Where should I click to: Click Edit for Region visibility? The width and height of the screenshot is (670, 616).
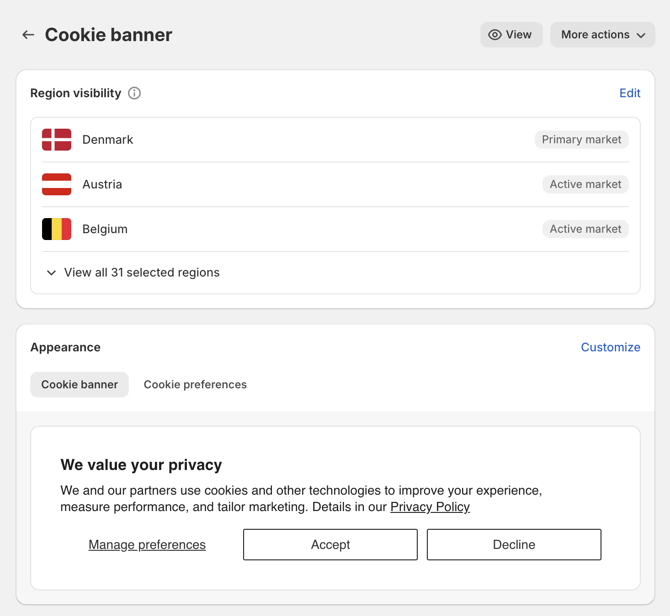(x=630, y=93)
